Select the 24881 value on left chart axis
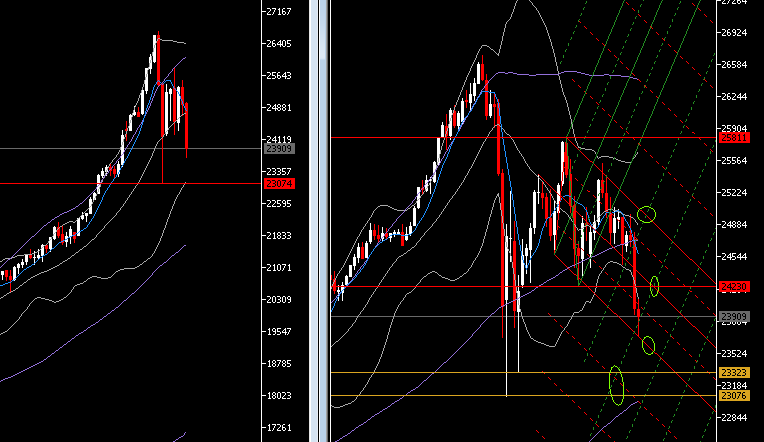Screen dimensions: 764x442 [278, 108]
